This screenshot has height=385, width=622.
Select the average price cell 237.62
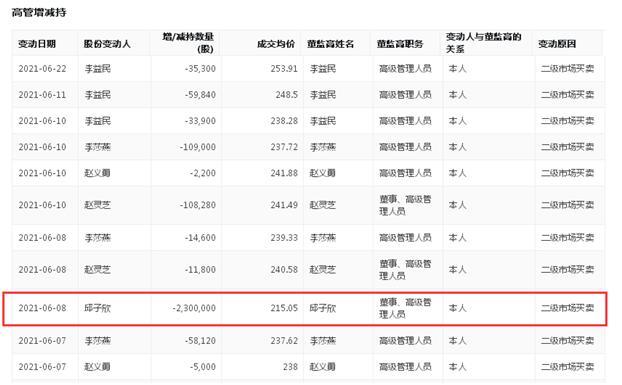[284, 341]
